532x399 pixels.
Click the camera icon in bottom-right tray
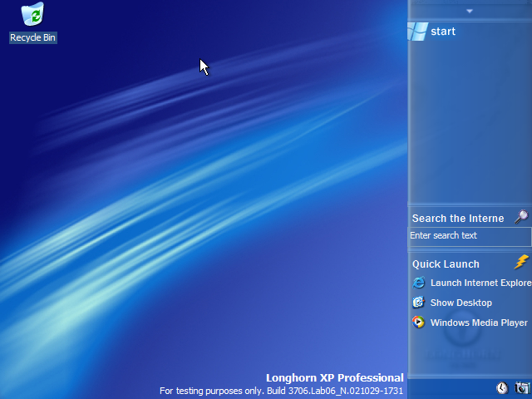[521, 388]
